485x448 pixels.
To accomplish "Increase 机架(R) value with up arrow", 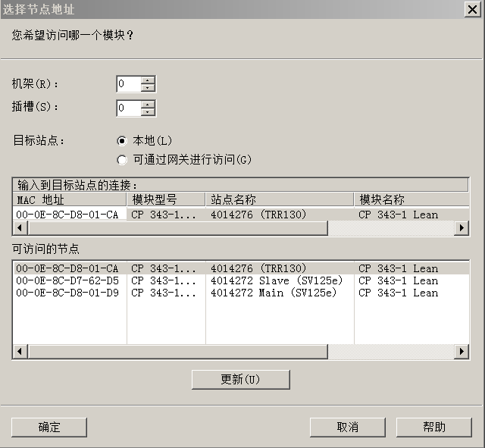I will tap(149, 80).
